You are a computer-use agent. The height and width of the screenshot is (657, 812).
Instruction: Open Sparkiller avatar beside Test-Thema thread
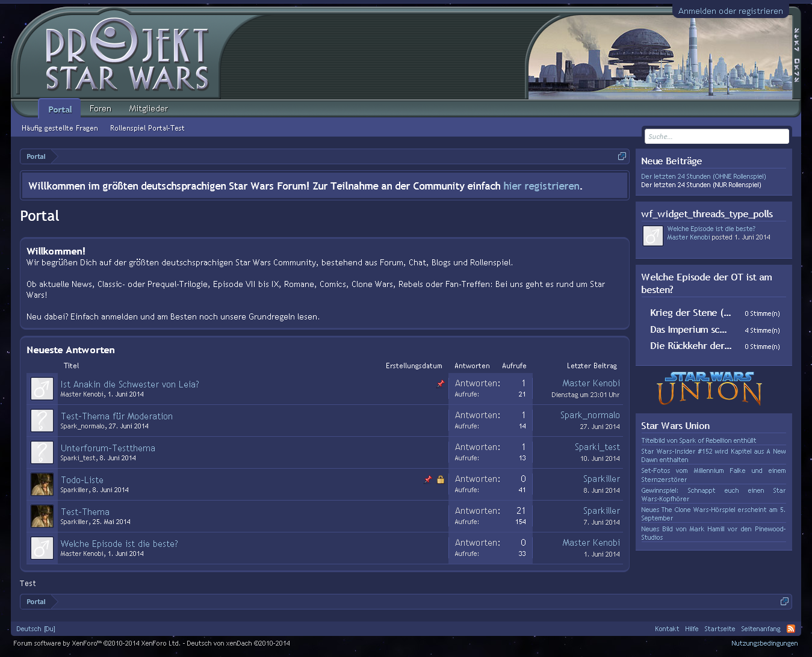point(42,516)
